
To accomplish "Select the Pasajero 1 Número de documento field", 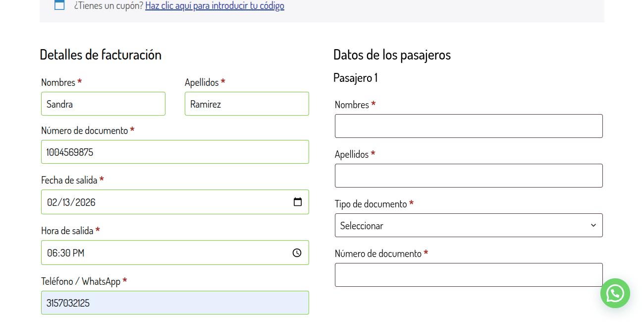I will tap(469, 274).
